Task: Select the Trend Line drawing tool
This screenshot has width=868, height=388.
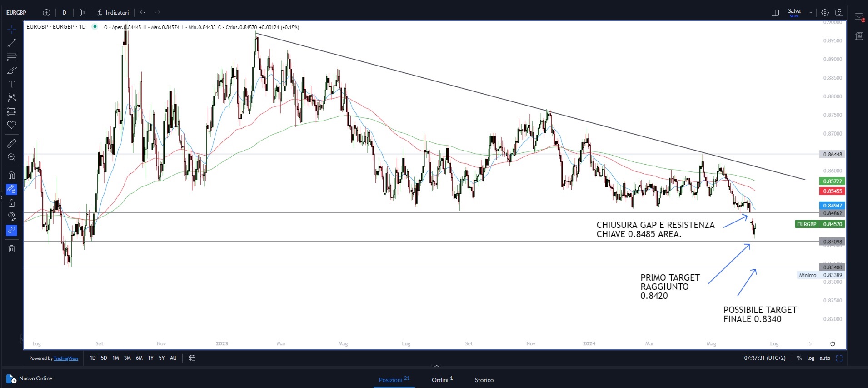Action: click(12, 43)
